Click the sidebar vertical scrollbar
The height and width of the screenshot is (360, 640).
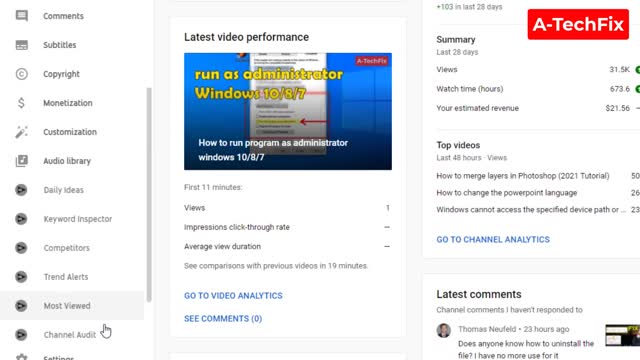point(149,194)
